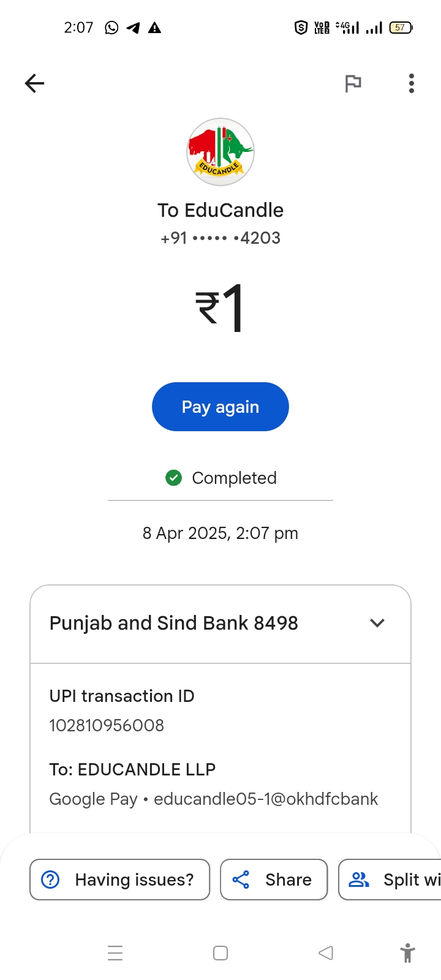Image resolution: width=441 pixels, height=980 pixels.
Task: Tap the question mark help icon
Action: coord(50,880)
